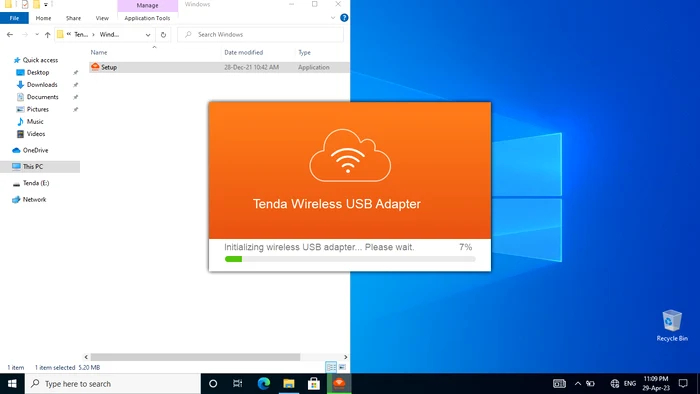Show hidden tray icons chevron
Screen dimensions: 700x394
click(x=578, y=384)
